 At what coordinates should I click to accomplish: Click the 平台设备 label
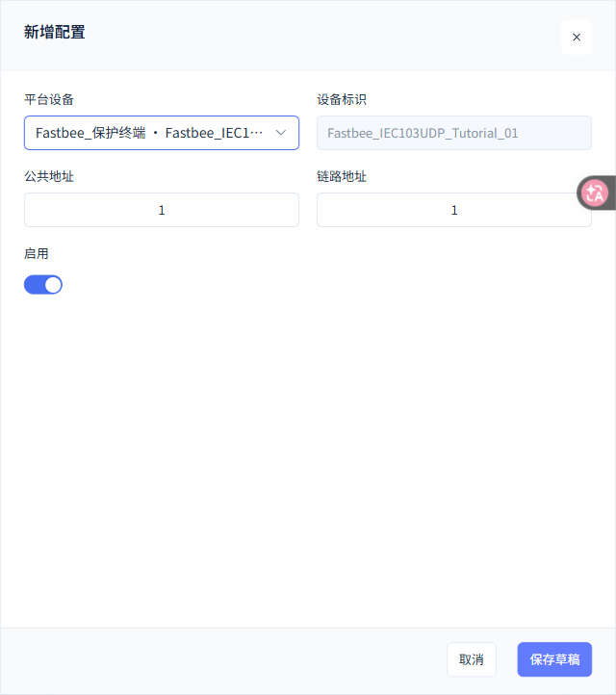tap(49, 100)
